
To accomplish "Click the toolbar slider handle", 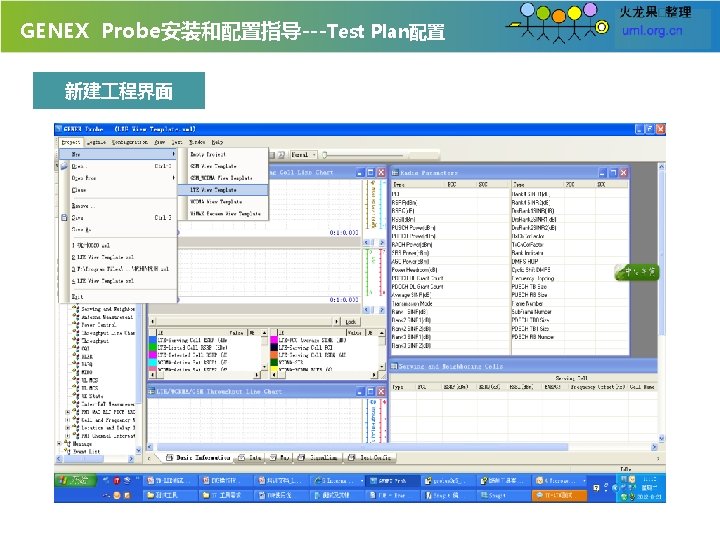I will point(325,155).
